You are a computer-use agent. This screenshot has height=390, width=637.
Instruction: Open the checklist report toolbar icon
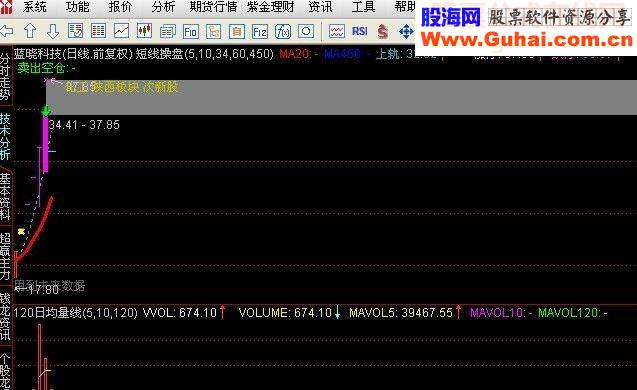pyautogui.click(x=75, y=31)
